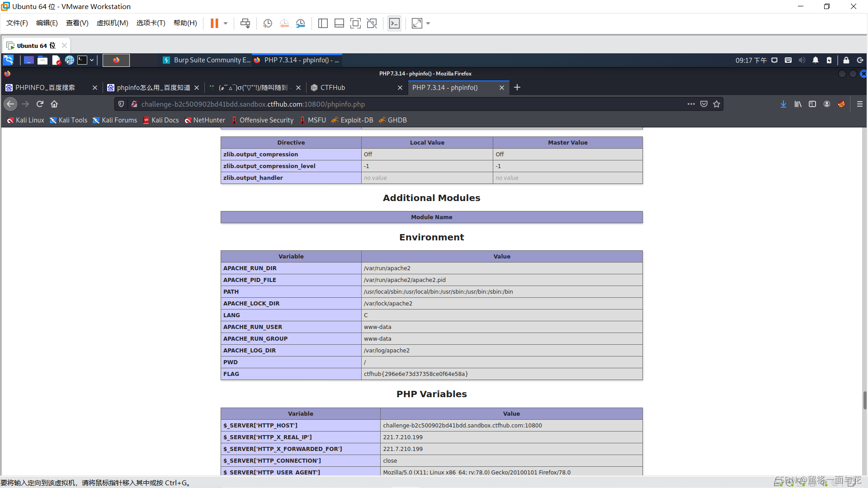Open the Exploit-DB bookmark
Viewport: 868px width, 488px height.
click(352, 120)
